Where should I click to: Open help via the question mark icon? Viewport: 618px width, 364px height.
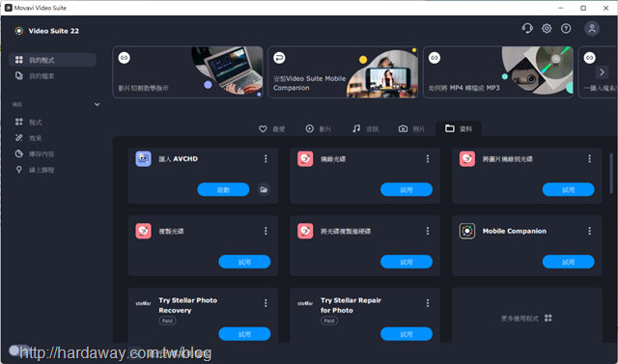[566, 28]
